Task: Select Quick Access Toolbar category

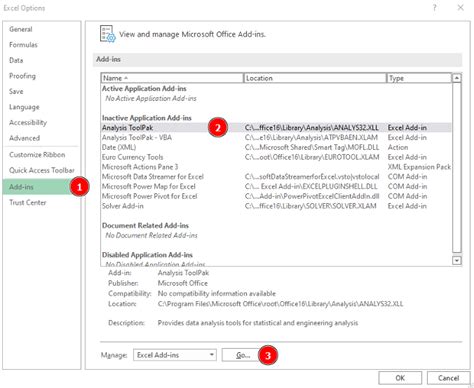Action: click(x=42, y=170)
